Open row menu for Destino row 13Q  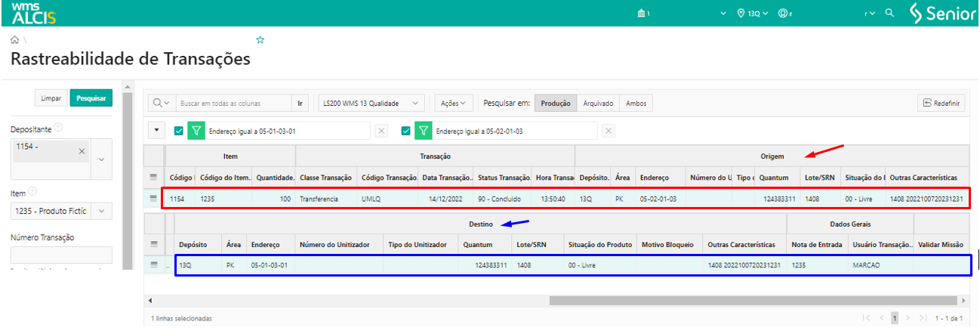(x=154, y=264)
